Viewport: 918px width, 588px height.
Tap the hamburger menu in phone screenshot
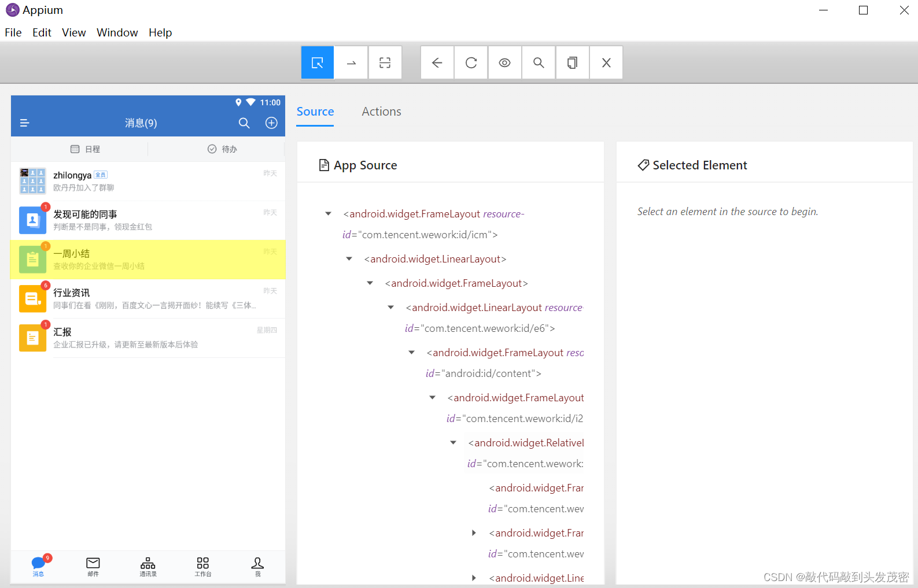point(25,123)
